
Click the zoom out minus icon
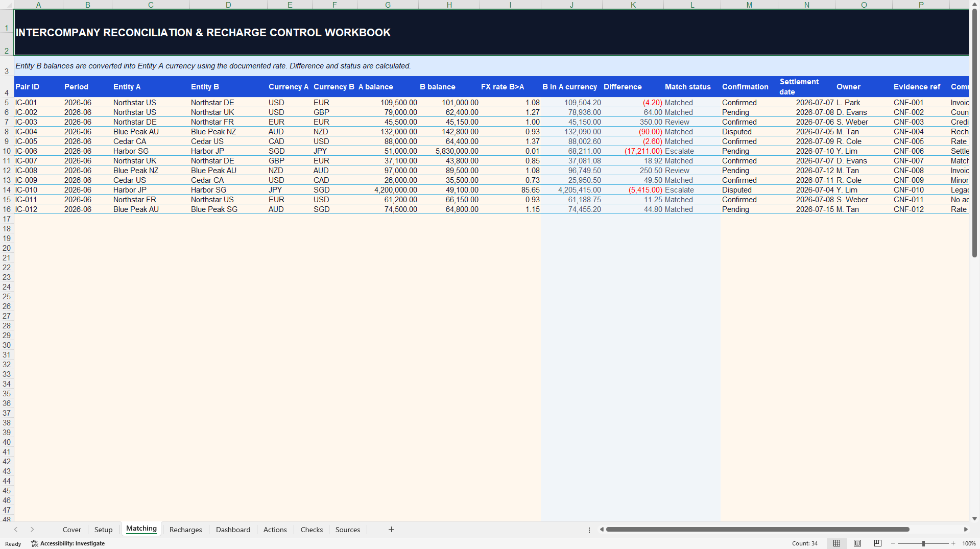893,543
